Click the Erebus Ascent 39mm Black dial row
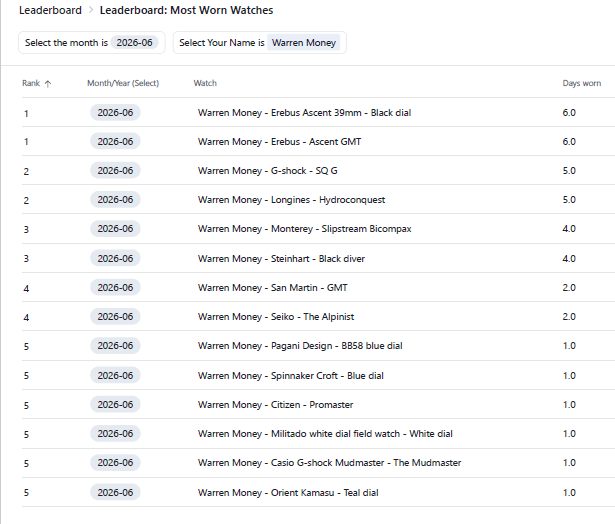Viewport: 615px width, 524px height. coord(318,113)
